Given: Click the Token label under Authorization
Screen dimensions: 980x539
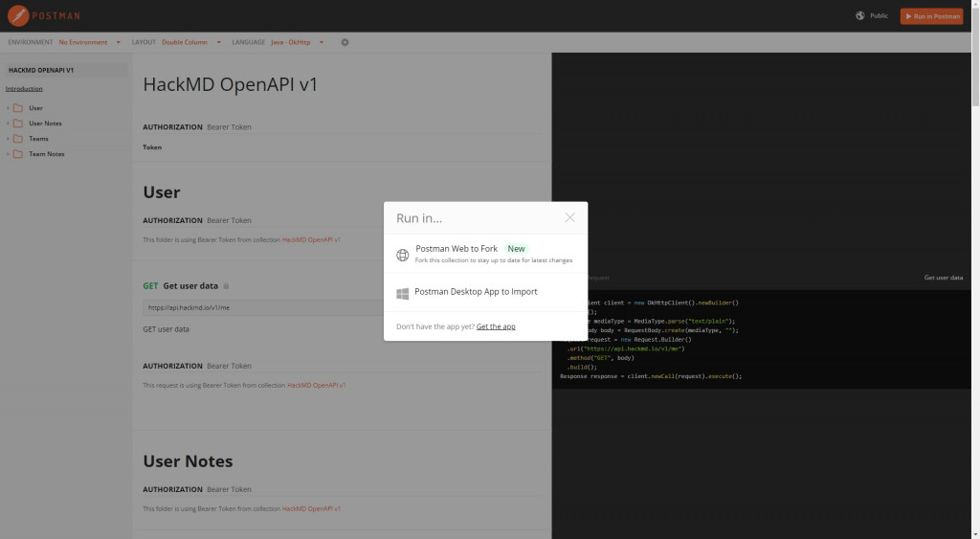Looking at the screenshot, I should pyautogui.click(x=152, y=147).
